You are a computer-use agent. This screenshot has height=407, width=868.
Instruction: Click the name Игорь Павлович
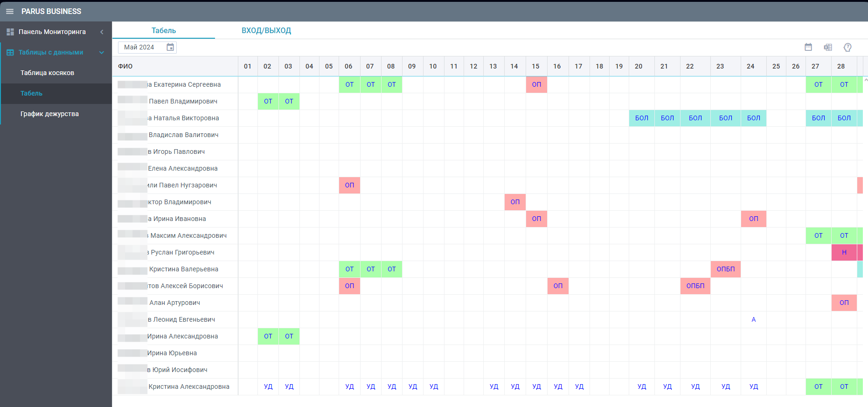click(179, 152)
